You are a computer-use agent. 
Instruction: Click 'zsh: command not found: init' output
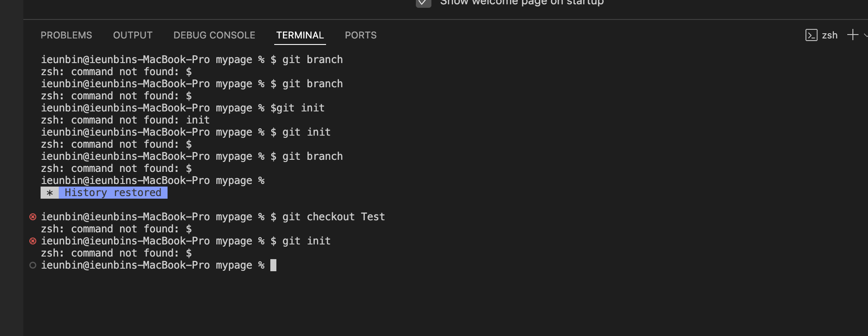(125, 120)
